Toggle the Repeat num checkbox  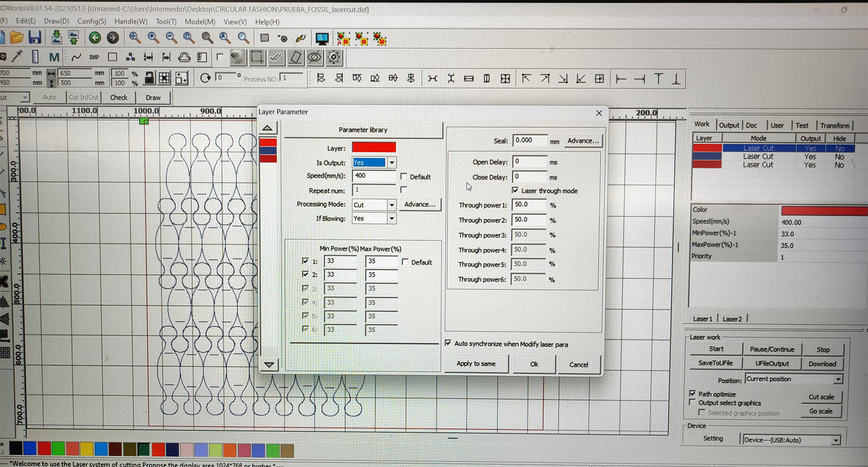tap(404, 190)
